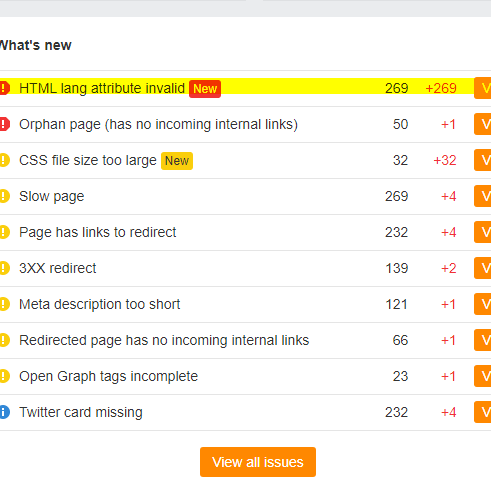Click orange view button in 3XX redirect row
Screen dimensions: 491x491
[483, 268]
